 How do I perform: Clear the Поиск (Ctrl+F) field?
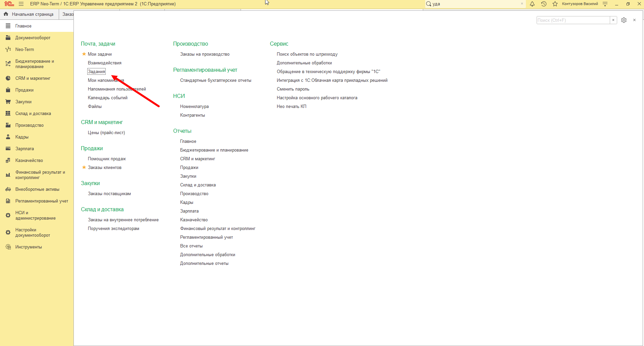coord(613,20)
